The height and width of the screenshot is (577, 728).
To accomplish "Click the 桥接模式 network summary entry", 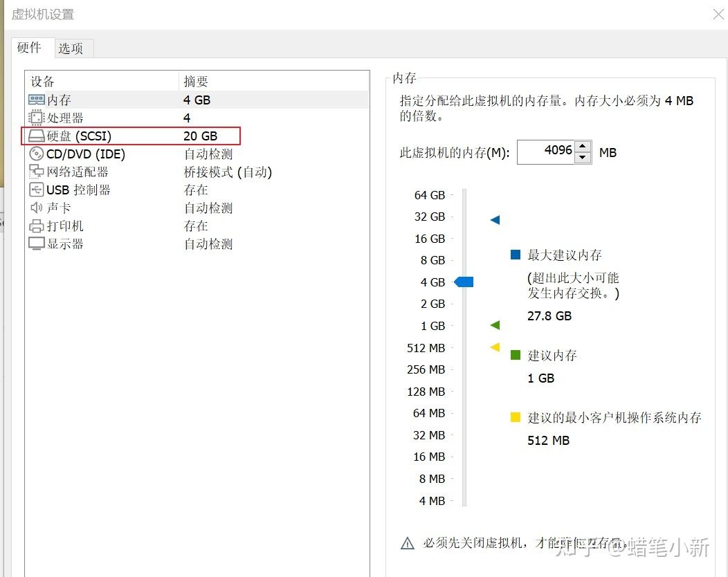I will click(x=226, y=172).
